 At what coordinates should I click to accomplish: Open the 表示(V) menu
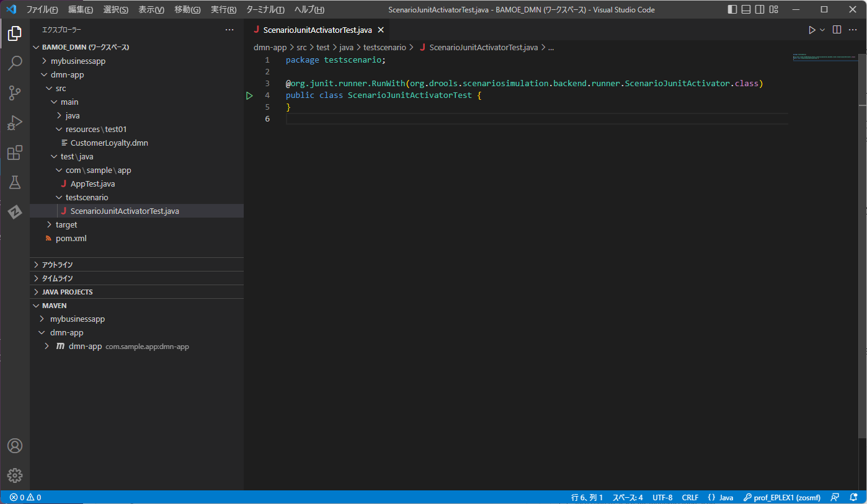coord(151,9)
